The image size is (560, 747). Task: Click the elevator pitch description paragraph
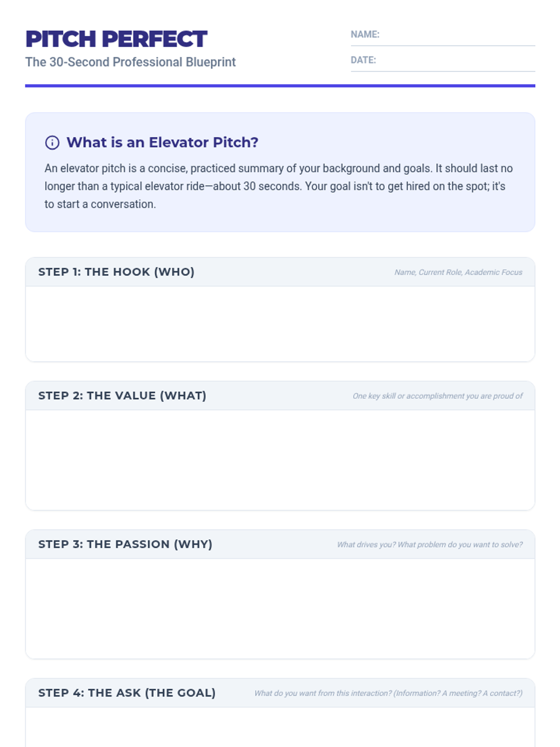pyautogui.click(x=278, y=186)
